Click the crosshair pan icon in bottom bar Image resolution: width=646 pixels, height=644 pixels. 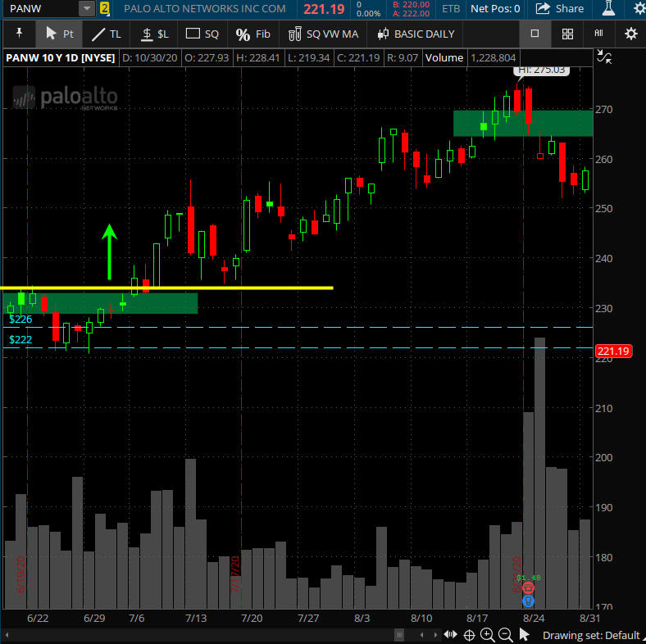469,635
